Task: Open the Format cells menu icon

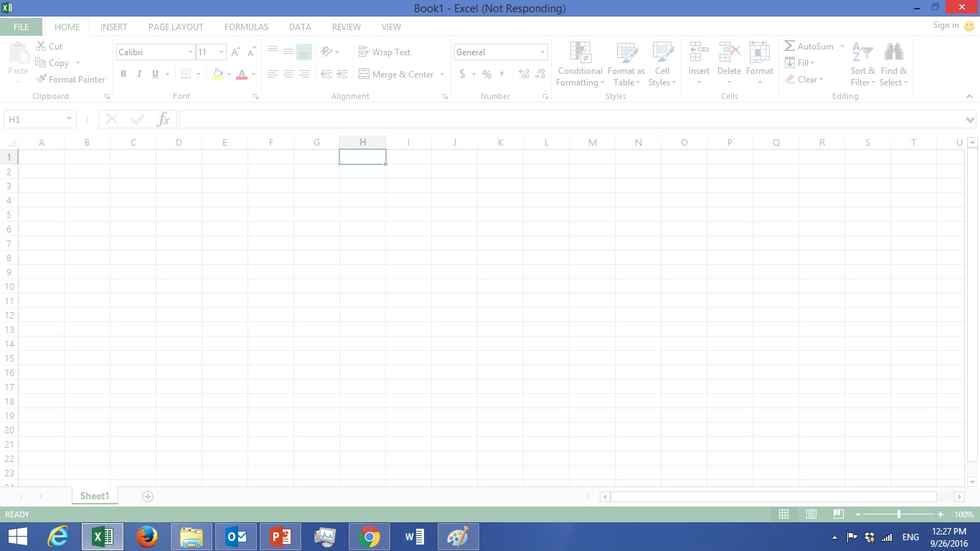Action: 759,52
